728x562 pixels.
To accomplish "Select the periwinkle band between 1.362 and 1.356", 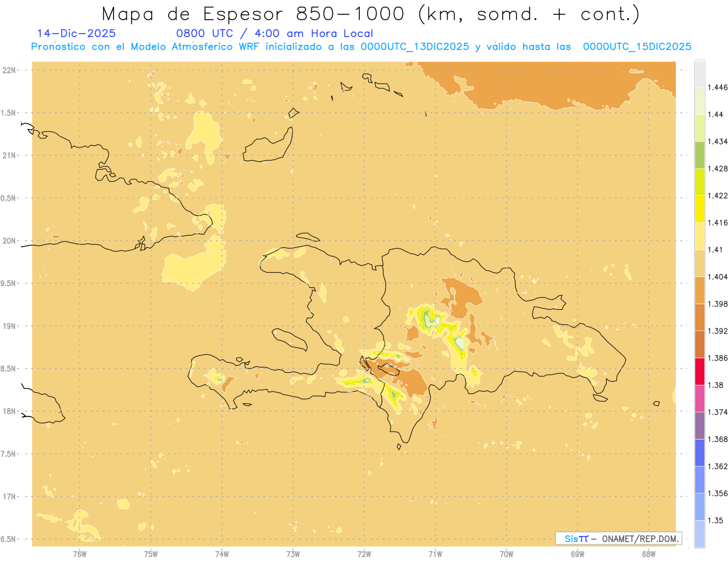I will tap(699, 480).
